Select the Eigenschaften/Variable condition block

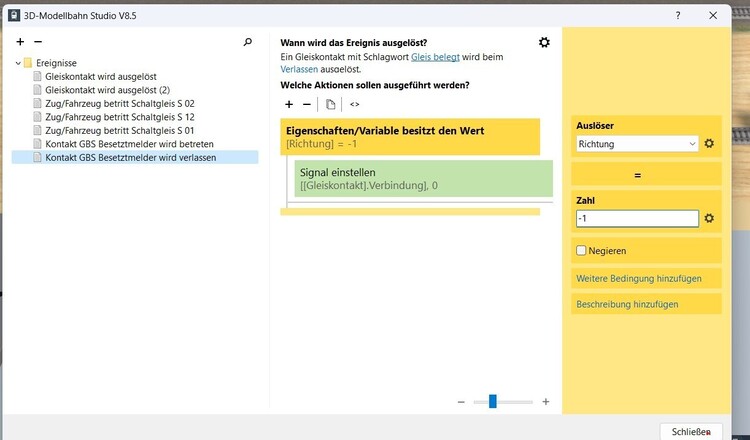[x=410, y=137]
